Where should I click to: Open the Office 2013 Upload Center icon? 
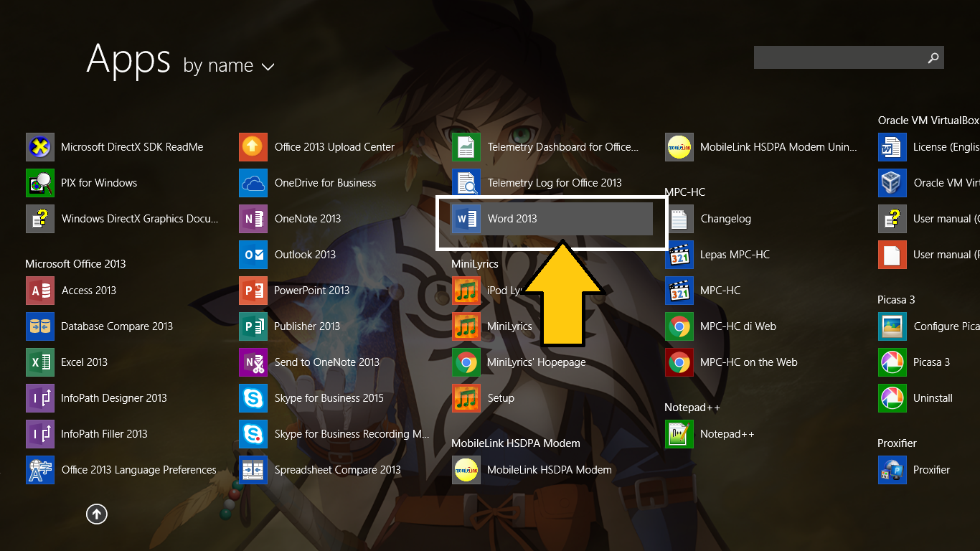pyautogui.click(x=253, y=147)
